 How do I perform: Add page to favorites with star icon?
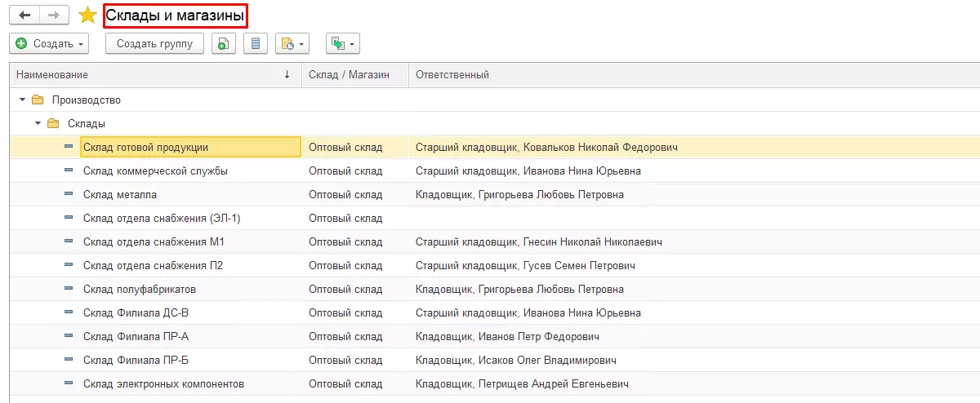87,15
